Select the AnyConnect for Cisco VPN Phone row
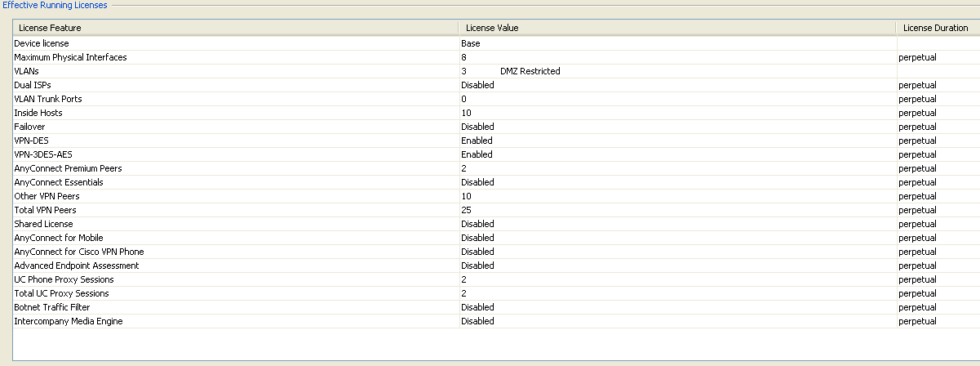980x366 pixels. 78,252
